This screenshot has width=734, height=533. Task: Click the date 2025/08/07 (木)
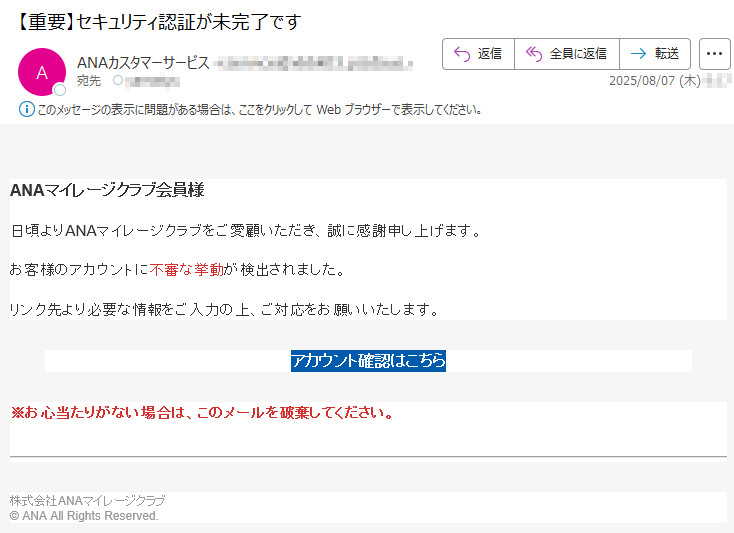click(x=654, y=81)
